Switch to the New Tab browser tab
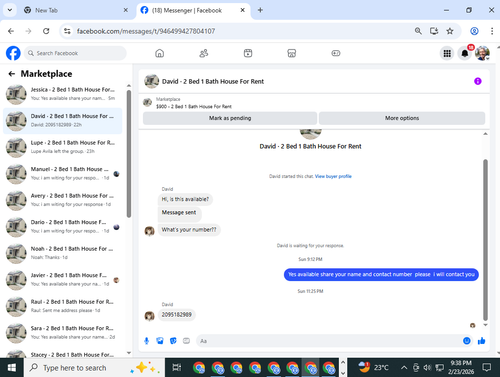The height and width of the screenshot is (377, 500). click(x=76, y=10)
